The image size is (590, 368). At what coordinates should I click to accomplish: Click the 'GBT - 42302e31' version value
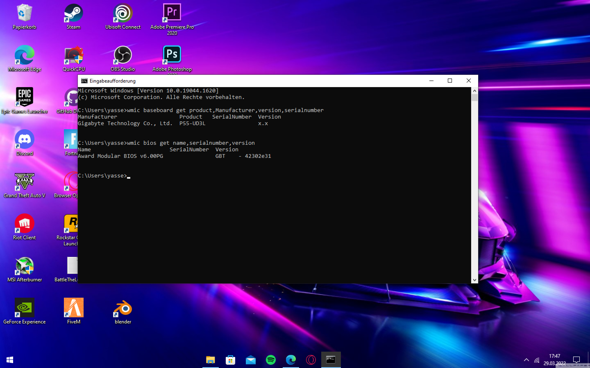click(x=243, y=156)
